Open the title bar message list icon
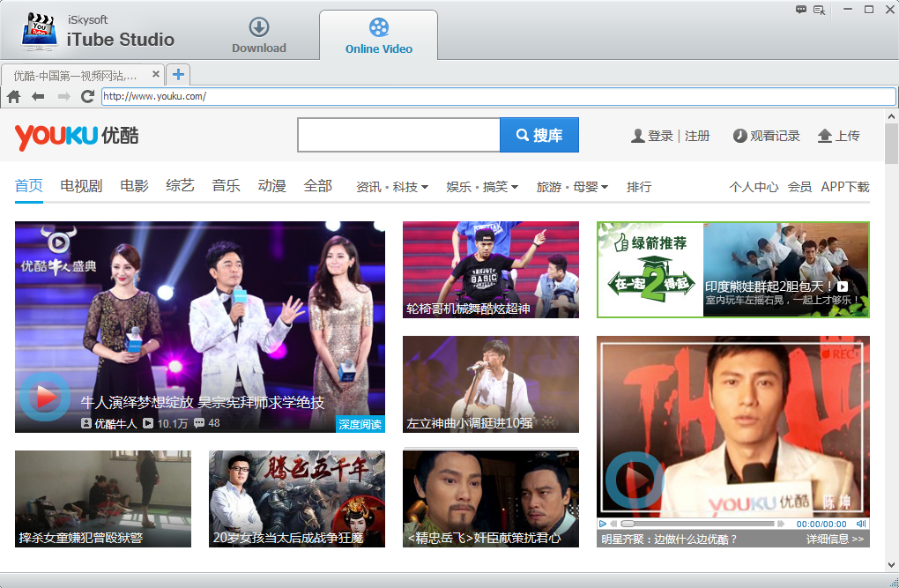The image size is (899, 588). (820, 10)
